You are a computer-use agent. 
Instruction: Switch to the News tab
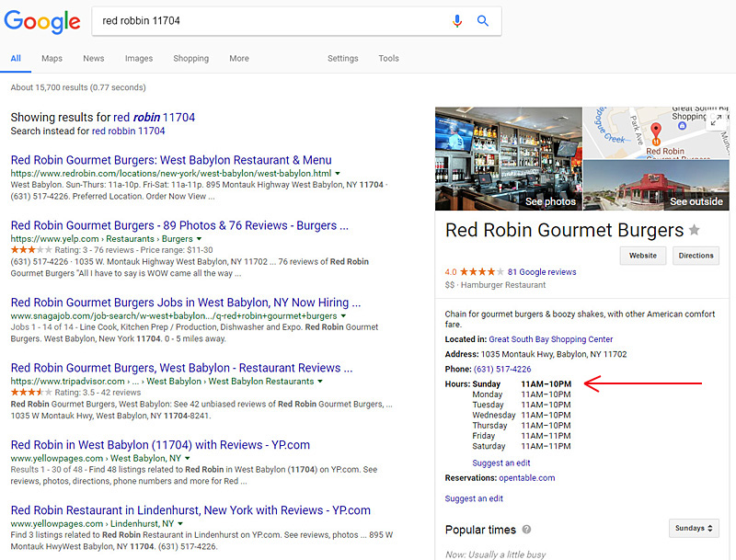(94, 58)
